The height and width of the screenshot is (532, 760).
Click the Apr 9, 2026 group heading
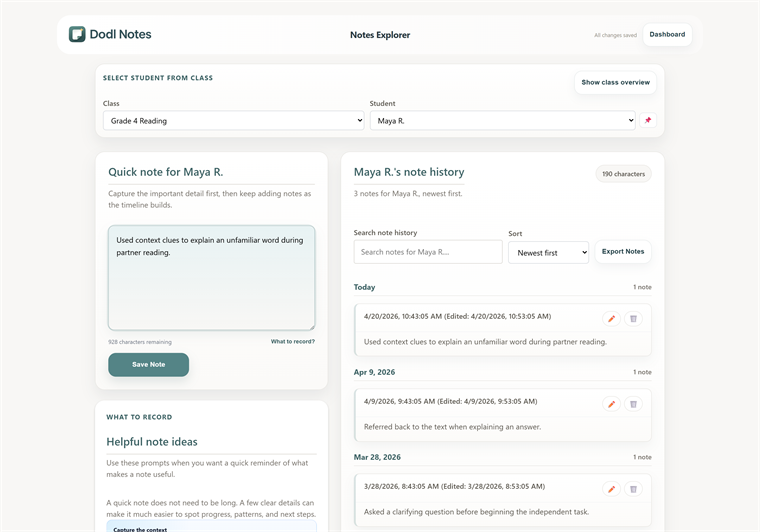point(374,372)
